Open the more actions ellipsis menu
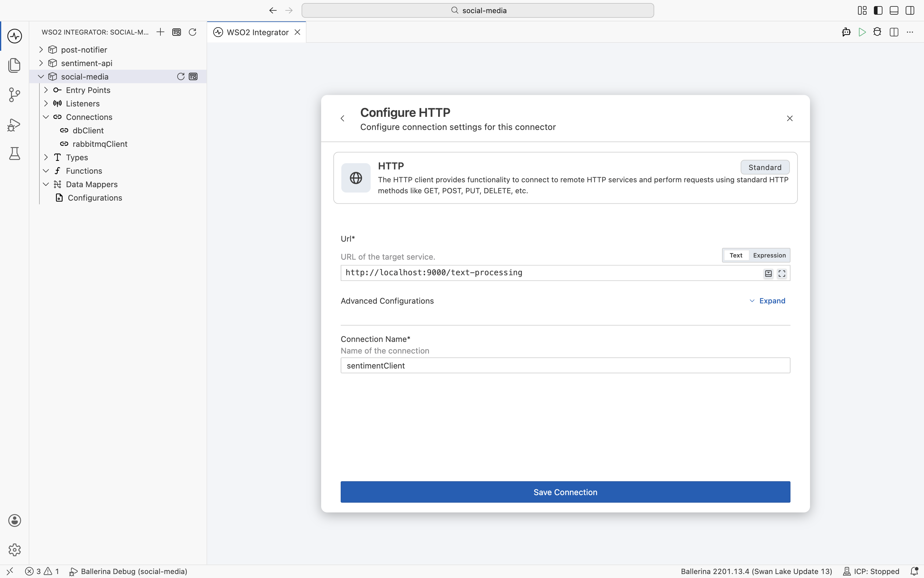Image resolution: width=924 pixels, height=578 pixels. [x=910, y=32]
